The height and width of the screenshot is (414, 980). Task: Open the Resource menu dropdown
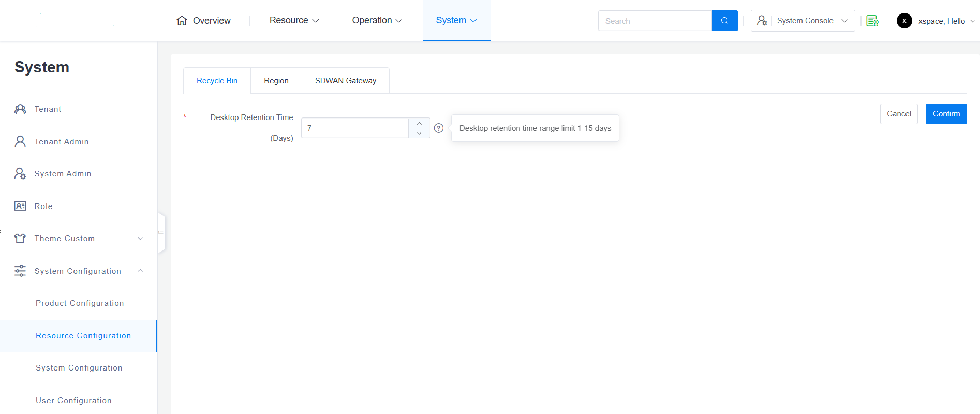tap(294, 20)
